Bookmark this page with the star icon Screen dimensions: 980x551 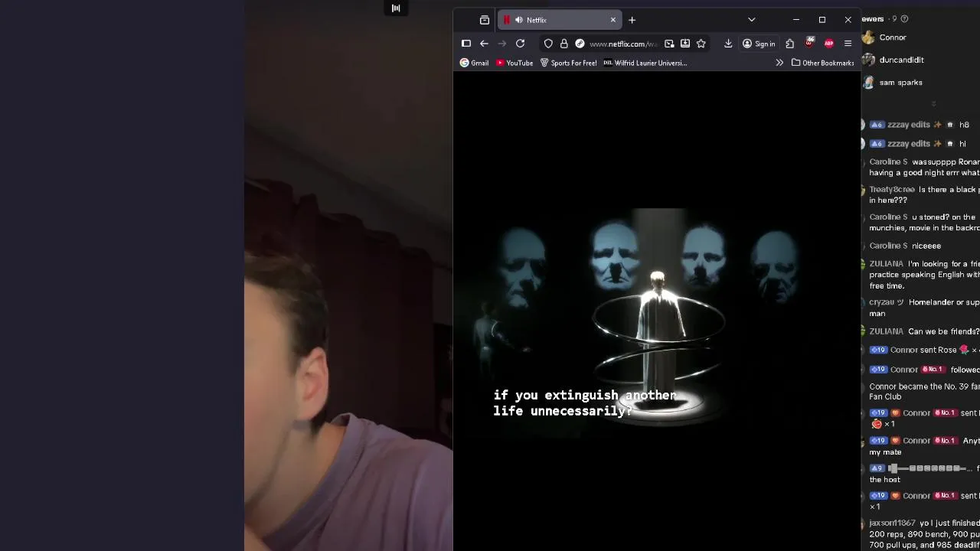pos(701,44)
